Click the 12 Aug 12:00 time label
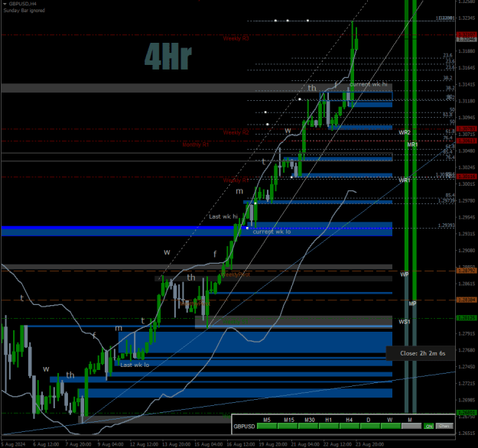 pos(145,444)
